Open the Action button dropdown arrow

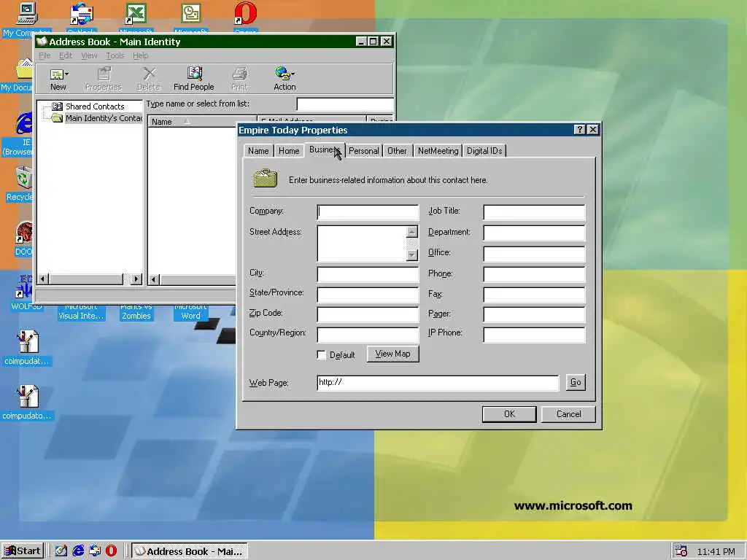coord(293,74)
